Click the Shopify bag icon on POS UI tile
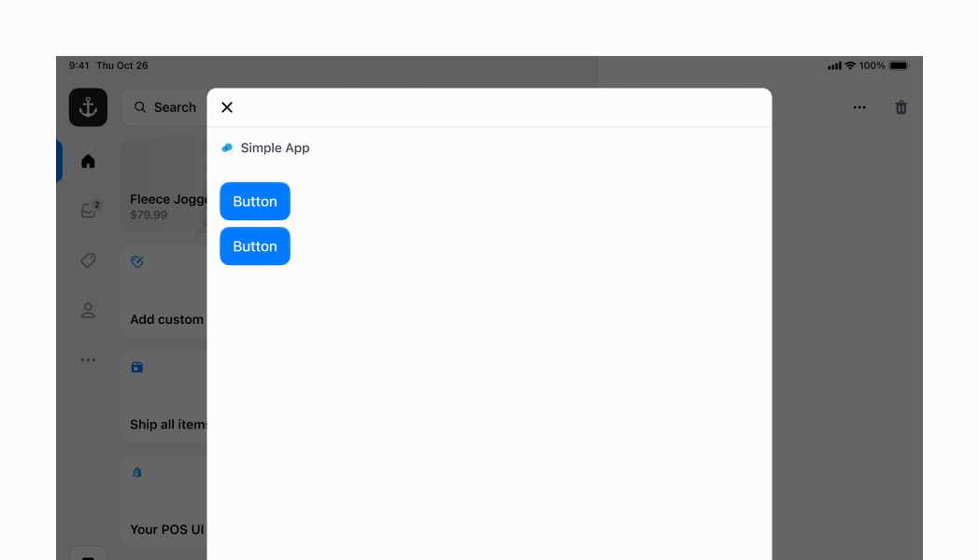This screenshot has width=979, height=560. pos(136,472)
